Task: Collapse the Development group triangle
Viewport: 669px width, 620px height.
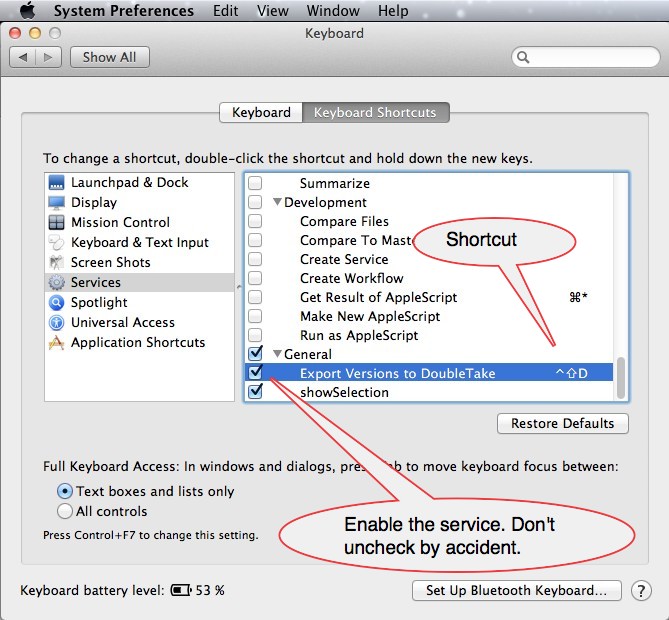Action: tap(278, 203)
